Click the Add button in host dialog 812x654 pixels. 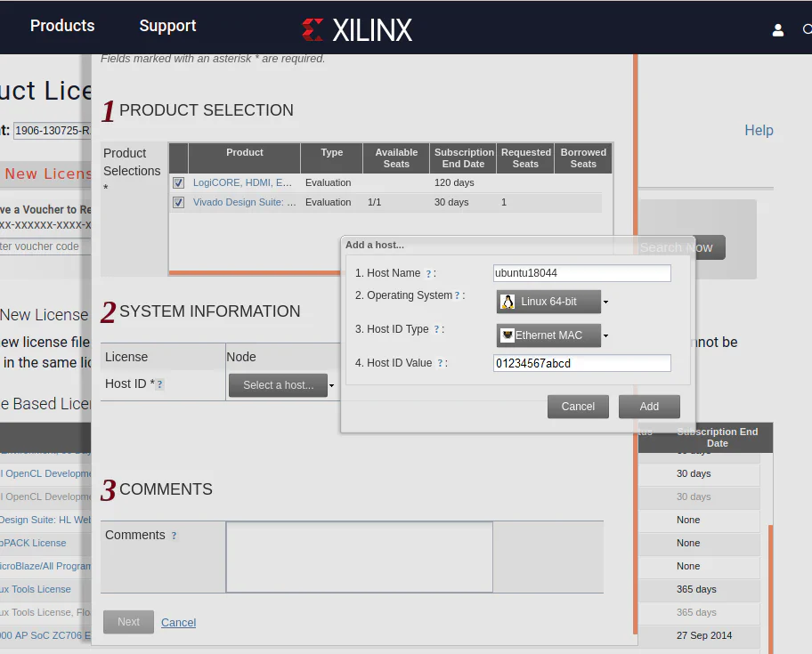coord(649,407)
